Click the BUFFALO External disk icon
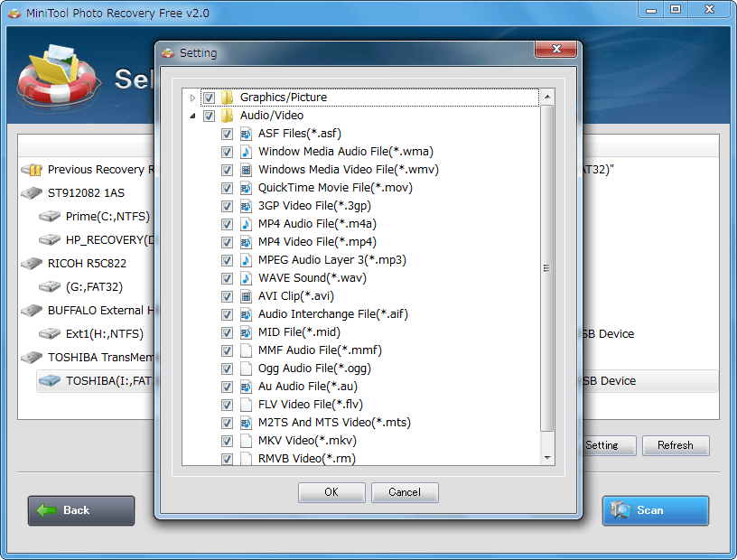Image resolution: width=737 pixels, height=560 pixels. coord(32,311)
